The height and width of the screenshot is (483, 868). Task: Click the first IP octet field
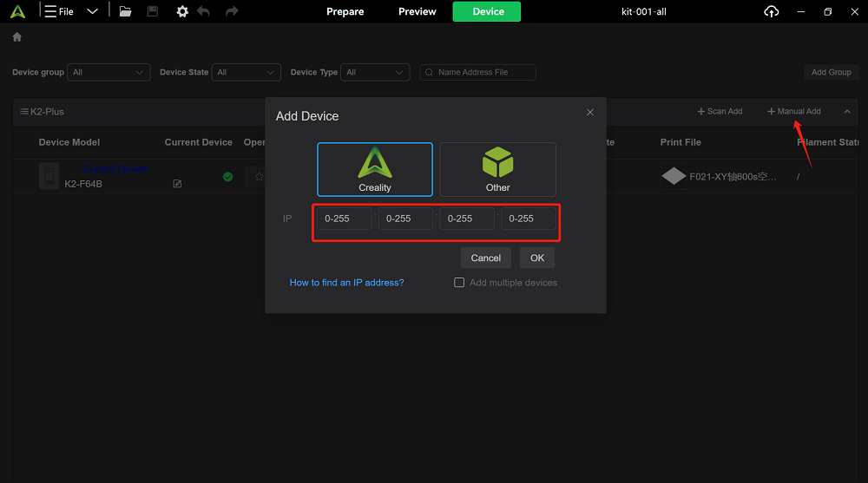(x=344, y=219)
